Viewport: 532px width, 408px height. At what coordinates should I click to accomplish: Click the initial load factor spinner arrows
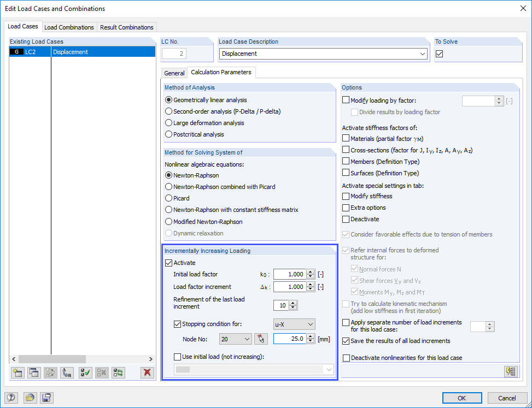(x=310, y=274)
